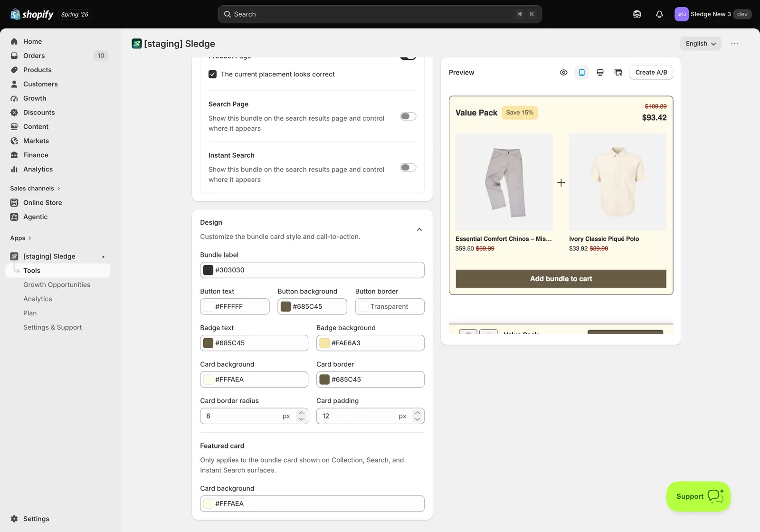Enable the Instant Search toggle
Image resolution: width=760 pixels, height=532 pixels.
[x=408, y=168]
